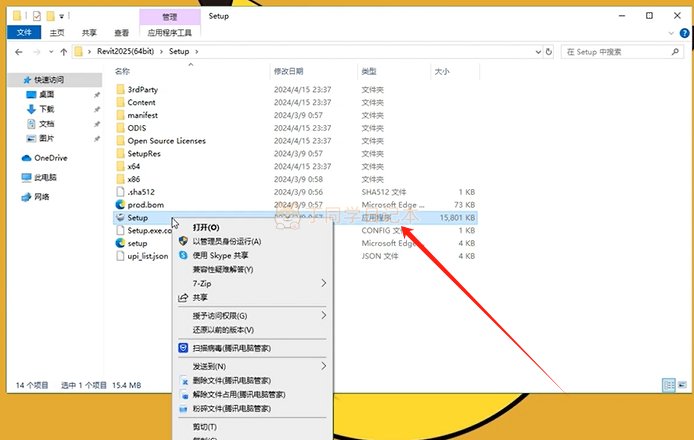Viewport: 694px width, 440px height.
Task: Switch to the 主页 ribbon tab
Action: (57, 33)
